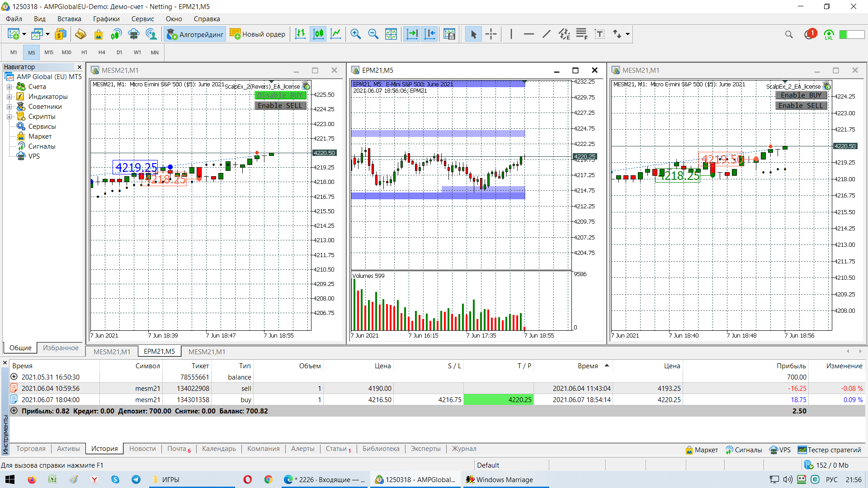Screen dimensions: 868x488
Task: Open the Графики menu
Action: [x=106, y=19]
